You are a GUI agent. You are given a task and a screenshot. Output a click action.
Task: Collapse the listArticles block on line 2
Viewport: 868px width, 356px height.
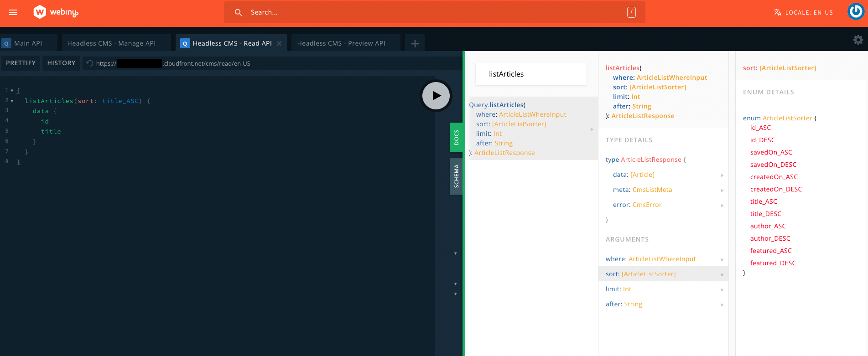[x=12, y=101]
